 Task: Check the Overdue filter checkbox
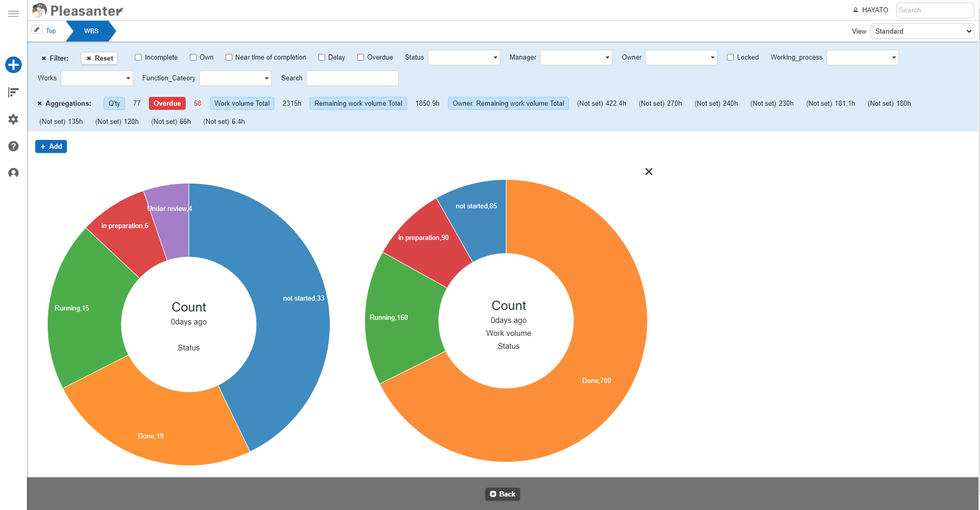pyautogui.click(x=360, y=58)
